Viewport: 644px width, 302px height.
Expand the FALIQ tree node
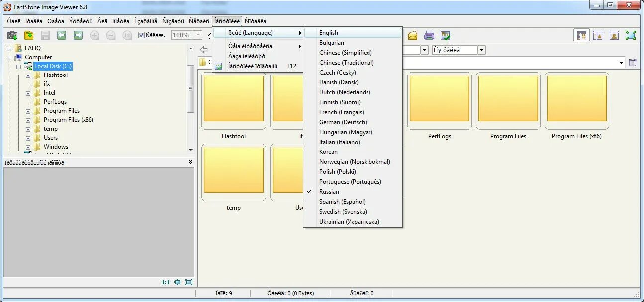[x=9, y=48]
